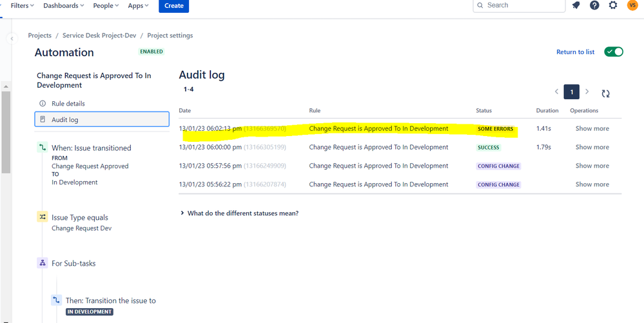
Task: Go to the previous audit log page
Action: [x=556, y=92]
